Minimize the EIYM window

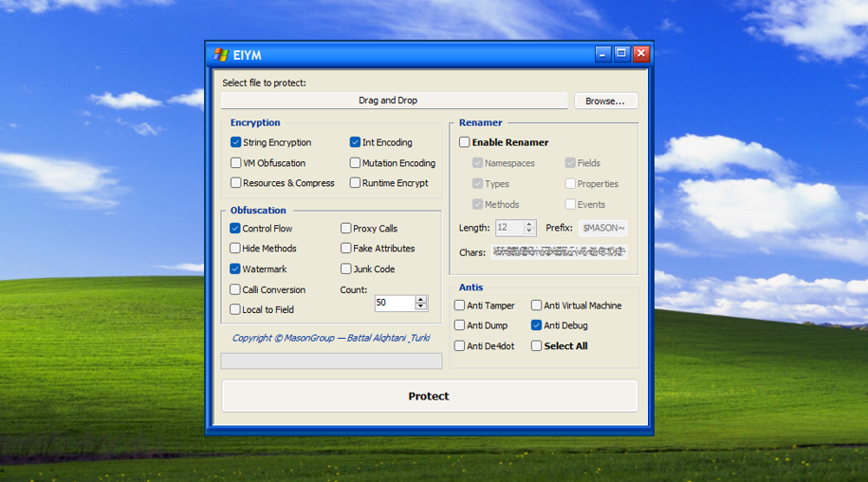coord(602,54)
